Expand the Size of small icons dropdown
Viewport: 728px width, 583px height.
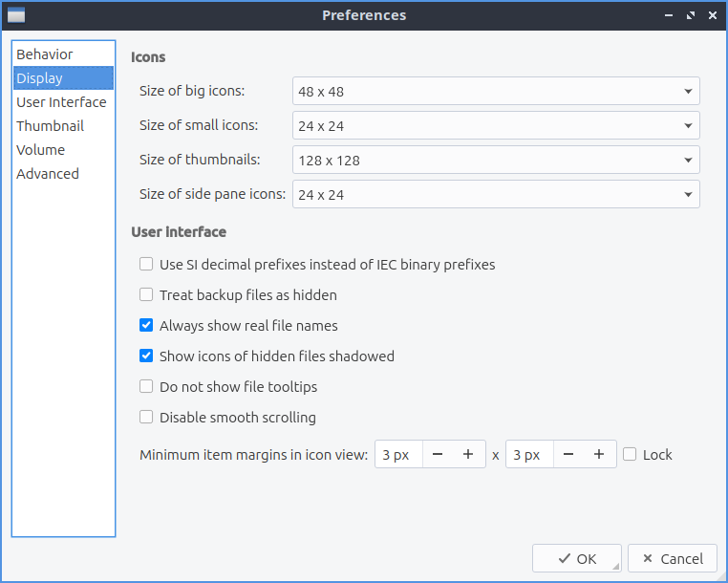click(x=496, y=126)
